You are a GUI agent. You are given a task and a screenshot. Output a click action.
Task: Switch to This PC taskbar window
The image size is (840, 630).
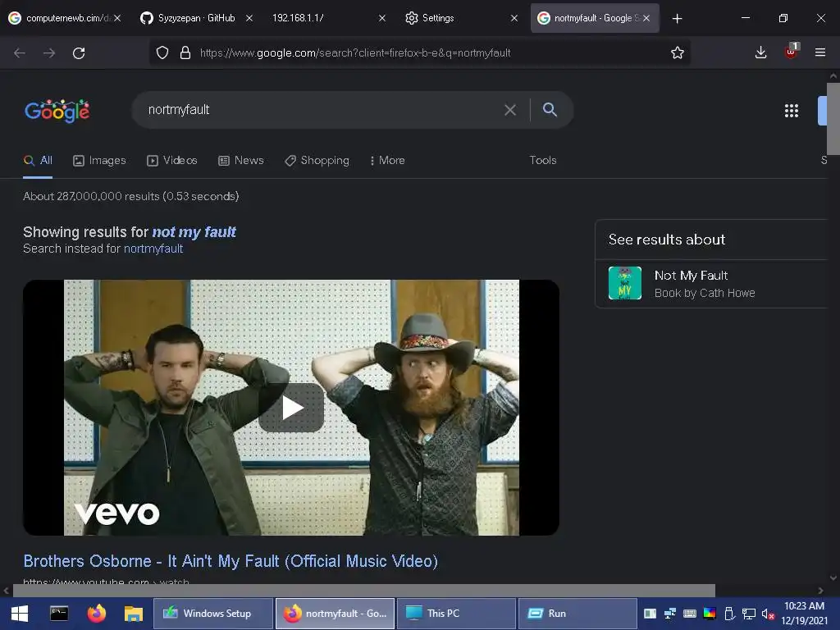coord(456,614)
